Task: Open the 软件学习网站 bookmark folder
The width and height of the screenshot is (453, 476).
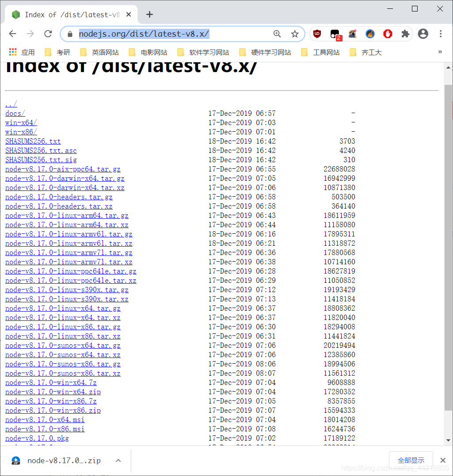Action: 203,52
